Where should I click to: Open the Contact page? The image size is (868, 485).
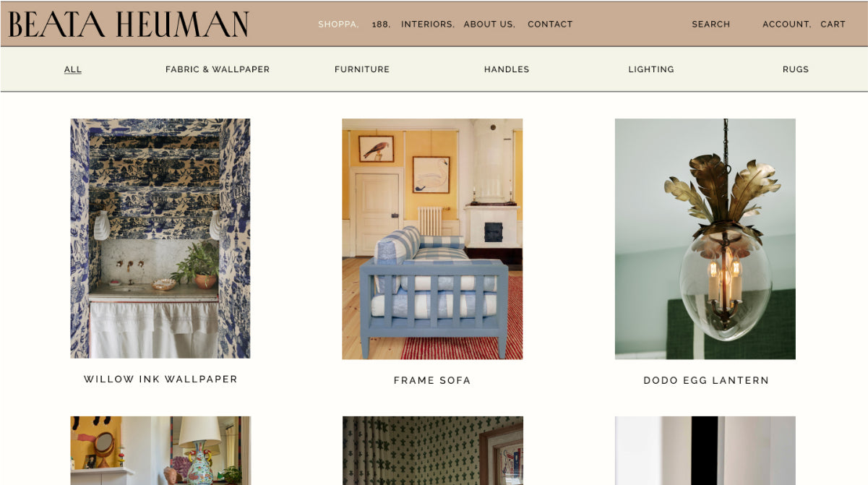point(550,25)
